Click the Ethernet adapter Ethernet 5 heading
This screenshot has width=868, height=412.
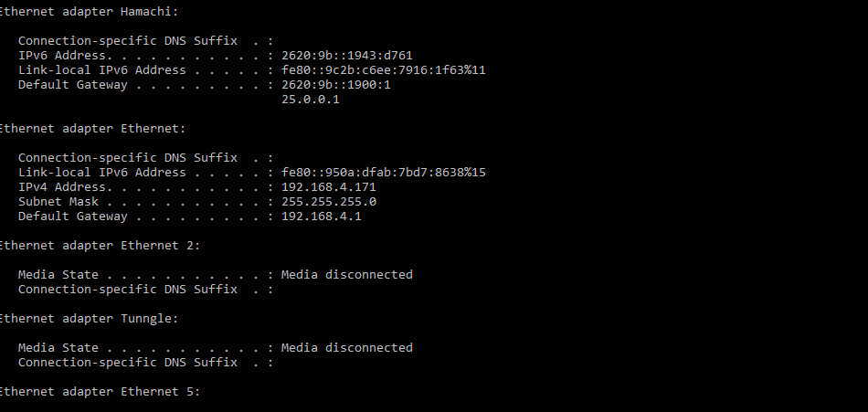tap(100, 391)
